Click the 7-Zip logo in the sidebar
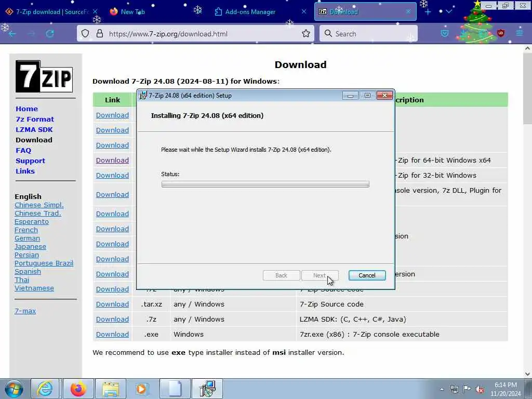Screen dimensions: 532x399 (44, 76)
